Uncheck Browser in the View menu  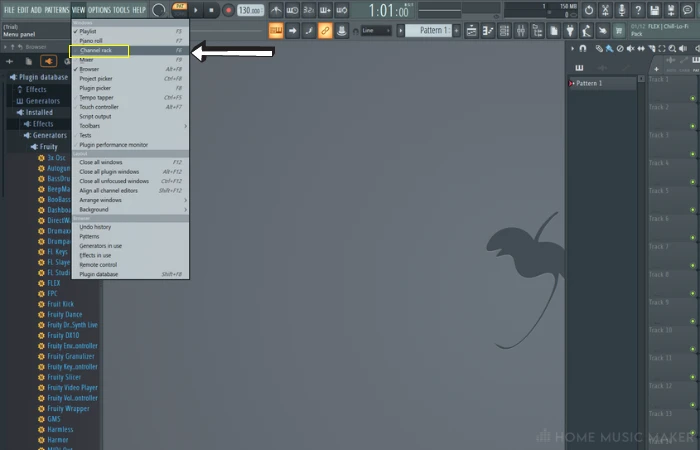click(130, 69)
